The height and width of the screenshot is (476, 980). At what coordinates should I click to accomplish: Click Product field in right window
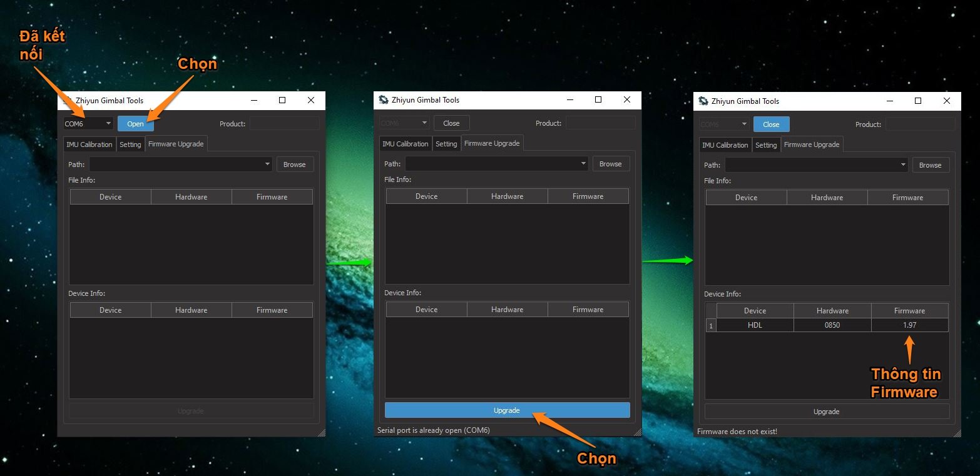pos(920,124)
